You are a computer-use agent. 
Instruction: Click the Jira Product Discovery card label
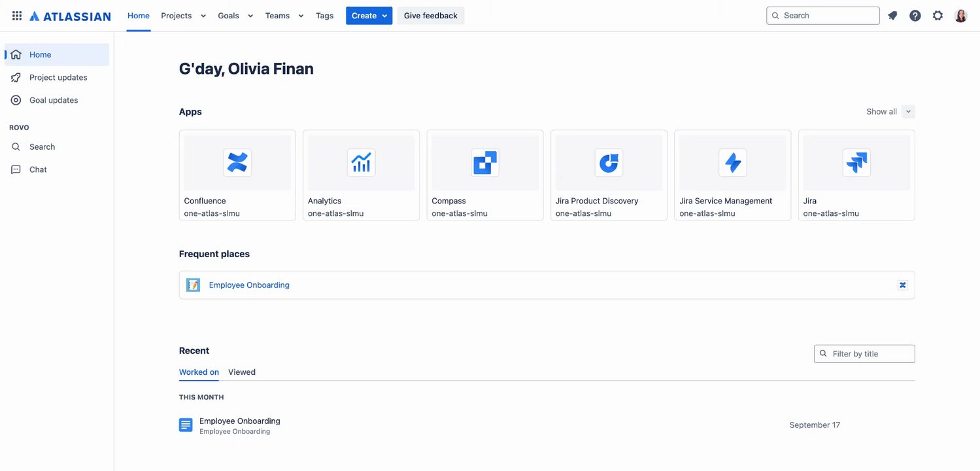click(x=597, y=201)
